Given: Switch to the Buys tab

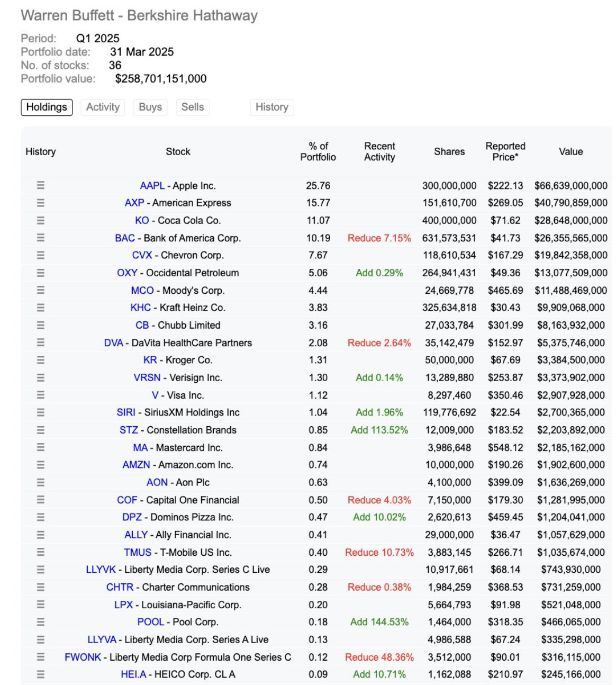Looking at the screenshot, I should click(x=150, y=107).
